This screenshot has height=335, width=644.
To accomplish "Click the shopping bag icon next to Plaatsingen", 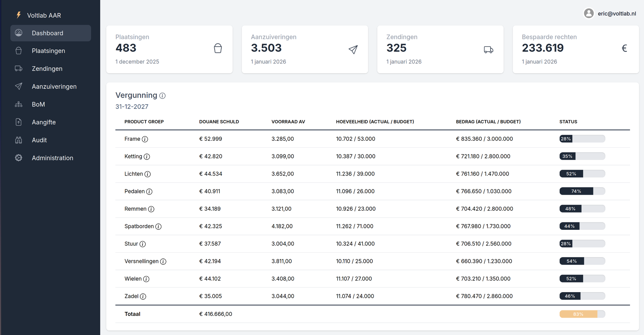I will [18, 51].
